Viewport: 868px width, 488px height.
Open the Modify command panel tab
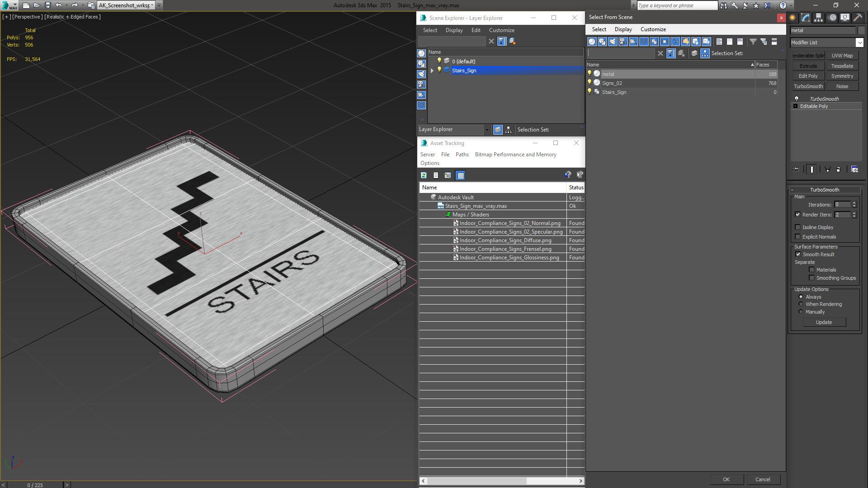pos(806,18)
